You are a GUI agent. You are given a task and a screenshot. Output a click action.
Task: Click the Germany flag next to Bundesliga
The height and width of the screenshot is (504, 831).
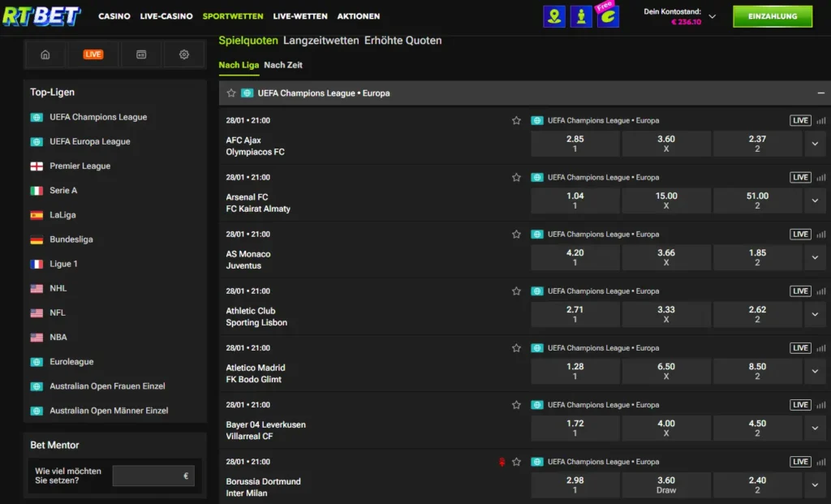[37, 239]
